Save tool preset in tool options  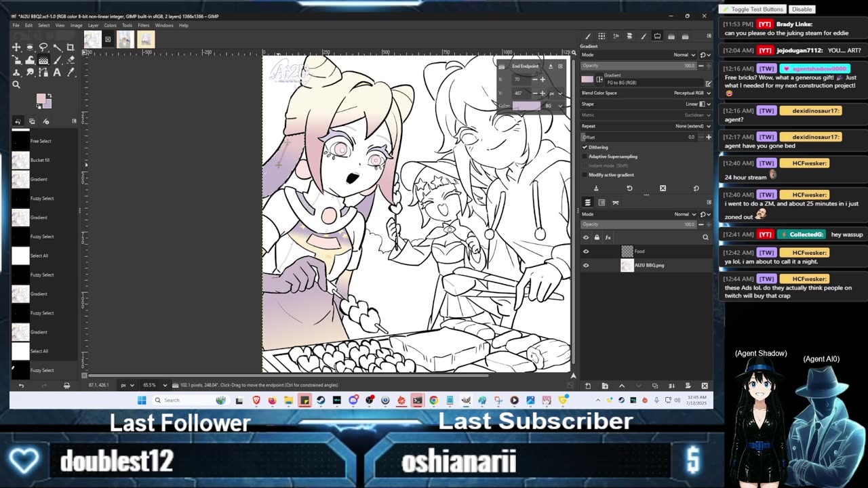pos(596,188)
